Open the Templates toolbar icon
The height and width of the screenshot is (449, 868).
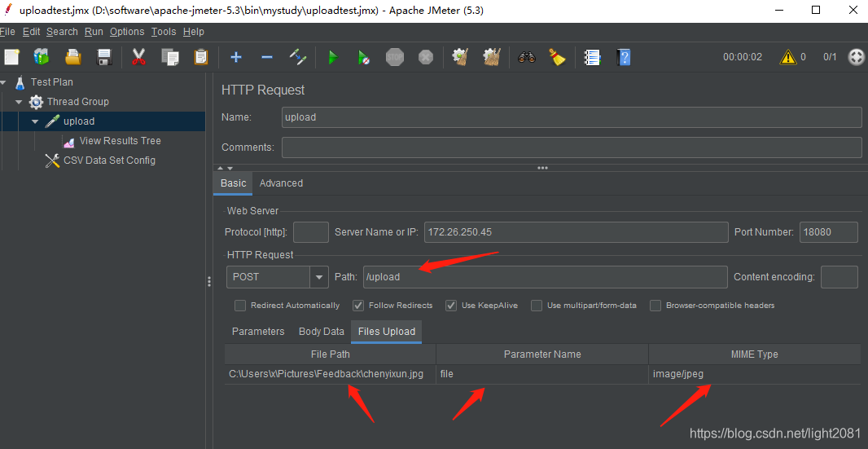tap(42, 56)
